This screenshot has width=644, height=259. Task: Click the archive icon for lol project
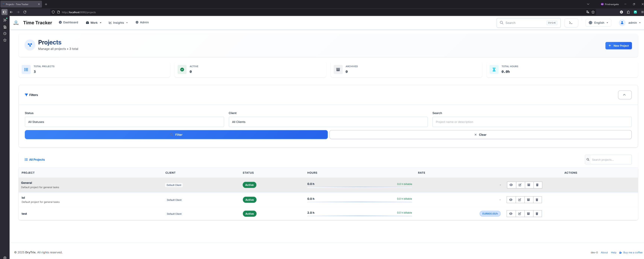(x=528, y=200)
